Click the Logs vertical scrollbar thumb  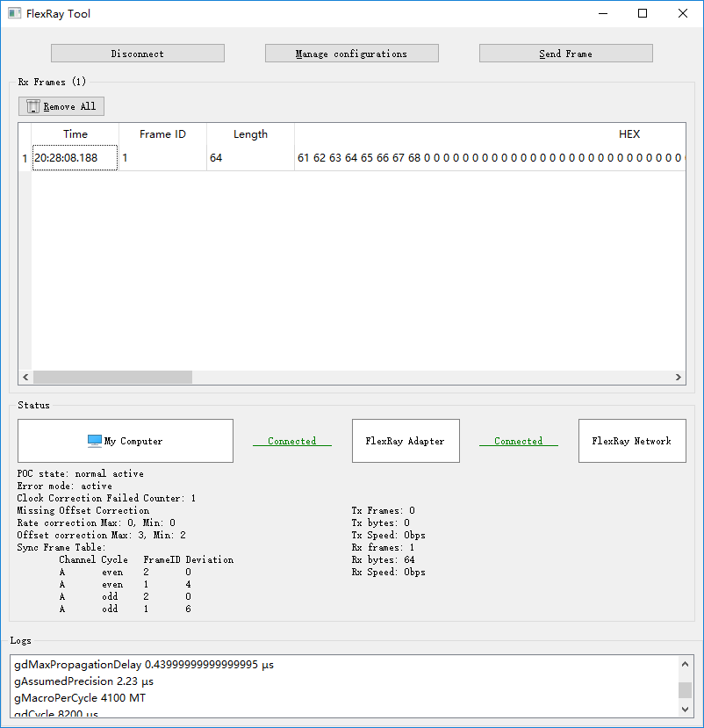(x=685, y=690)
